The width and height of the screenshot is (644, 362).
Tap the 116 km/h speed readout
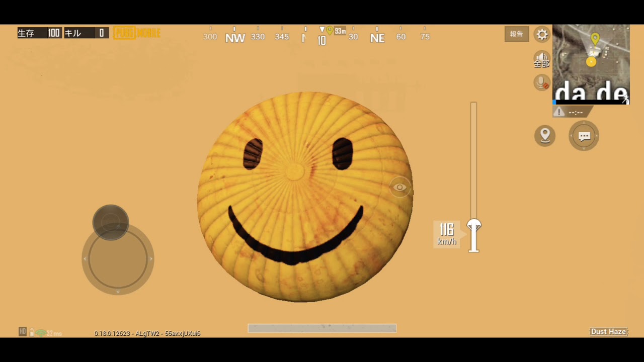click(x=446, y=234)
